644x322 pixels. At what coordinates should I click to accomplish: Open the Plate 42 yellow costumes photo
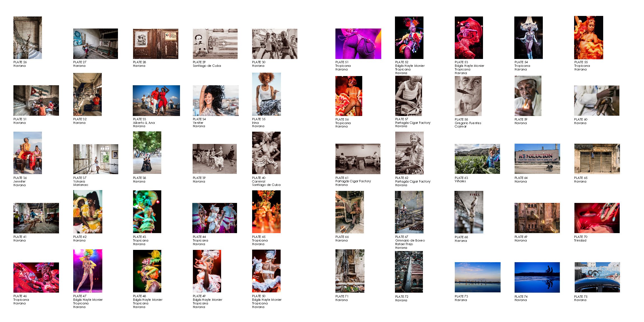pyautogui.click(x=88, y=212)
